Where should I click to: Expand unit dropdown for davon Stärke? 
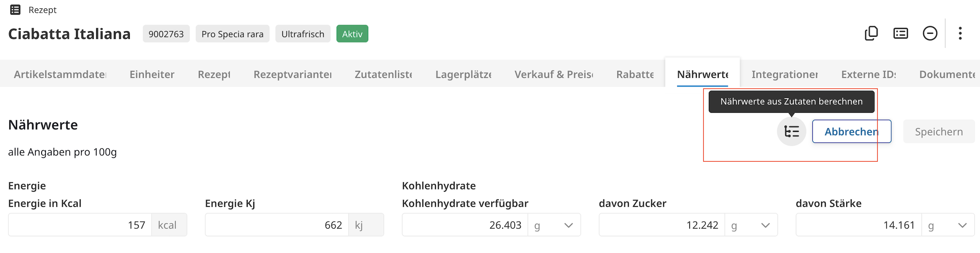(962, 225)
